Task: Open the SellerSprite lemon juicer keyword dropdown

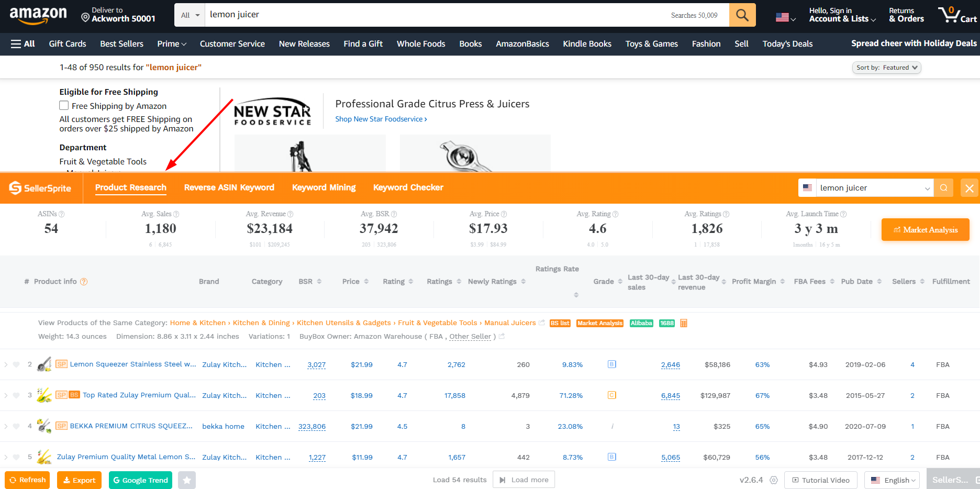Action: point(927,188)
